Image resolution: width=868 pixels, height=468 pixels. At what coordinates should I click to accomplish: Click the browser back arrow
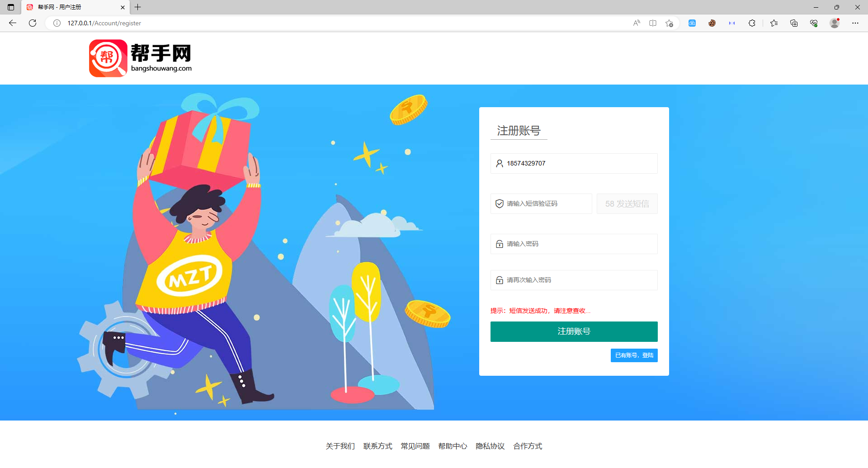click(13, 23)
